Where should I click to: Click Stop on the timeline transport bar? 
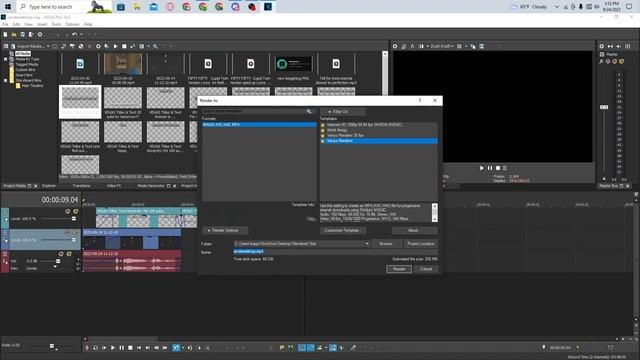click(130, 348)
